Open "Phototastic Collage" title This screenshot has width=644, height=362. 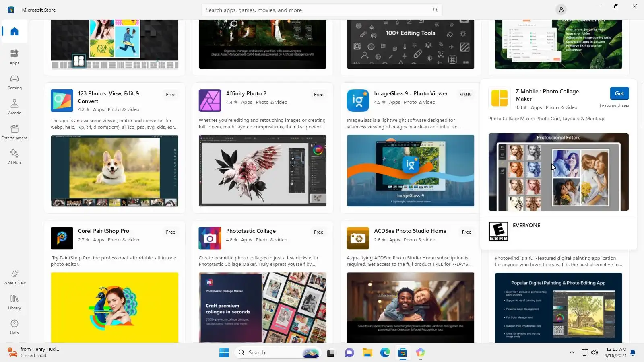pos(251,231)
